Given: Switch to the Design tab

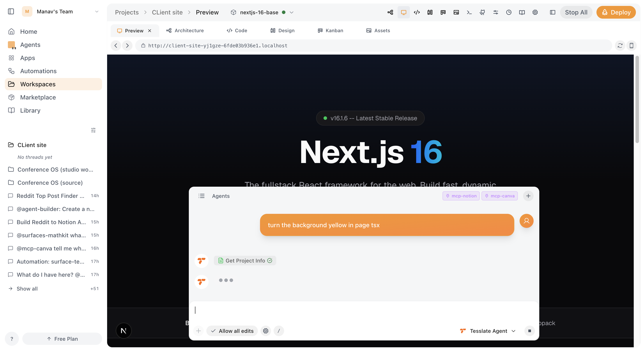Looking at the screenshot, I should 283,30.
